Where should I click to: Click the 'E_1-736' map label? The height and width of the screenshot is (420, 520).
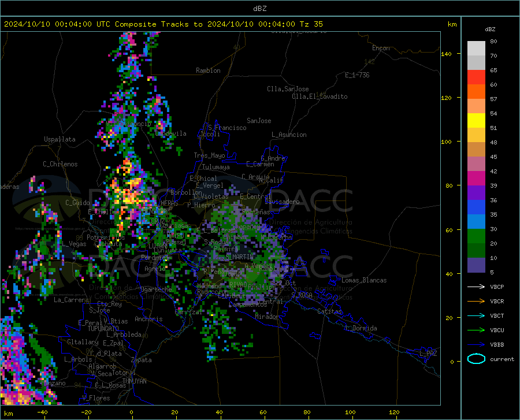point(357,75)
